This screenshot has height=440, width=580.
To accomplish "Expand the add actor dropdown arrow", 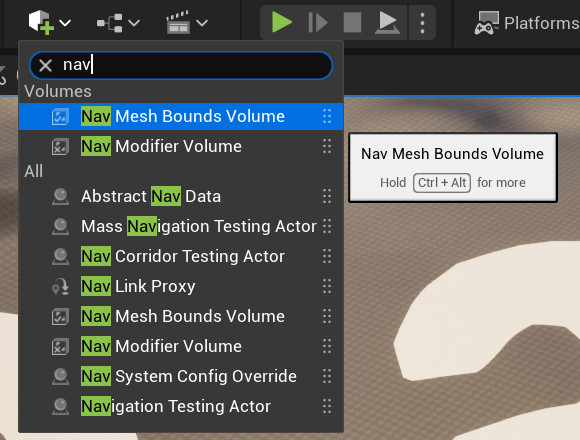I will point(65,23).
